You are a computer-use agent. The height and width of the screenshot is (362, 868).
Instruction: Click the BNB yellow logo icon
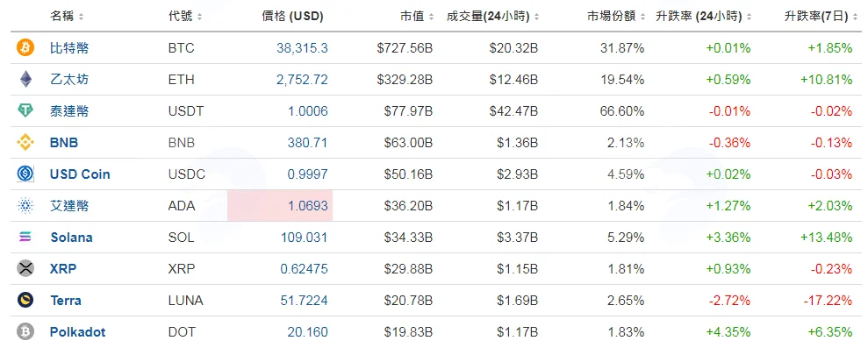pos(25,143)
